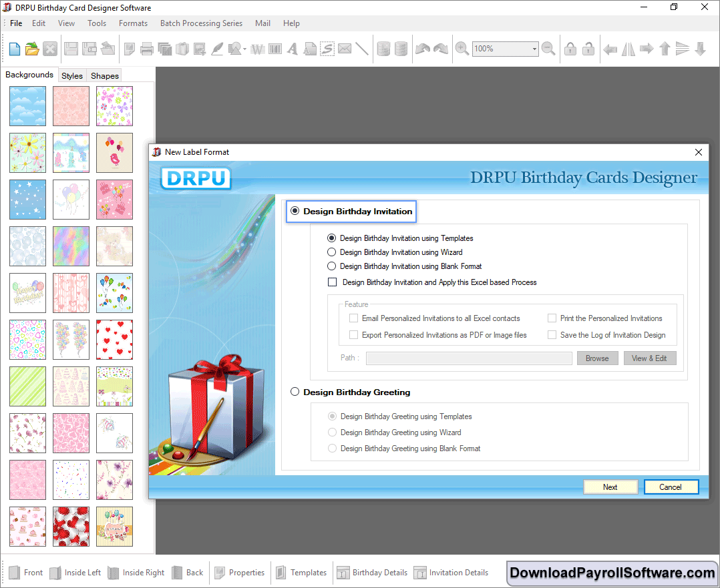Click the zoom in magnifier icon

pyautogui.click(x=462, y=49)
